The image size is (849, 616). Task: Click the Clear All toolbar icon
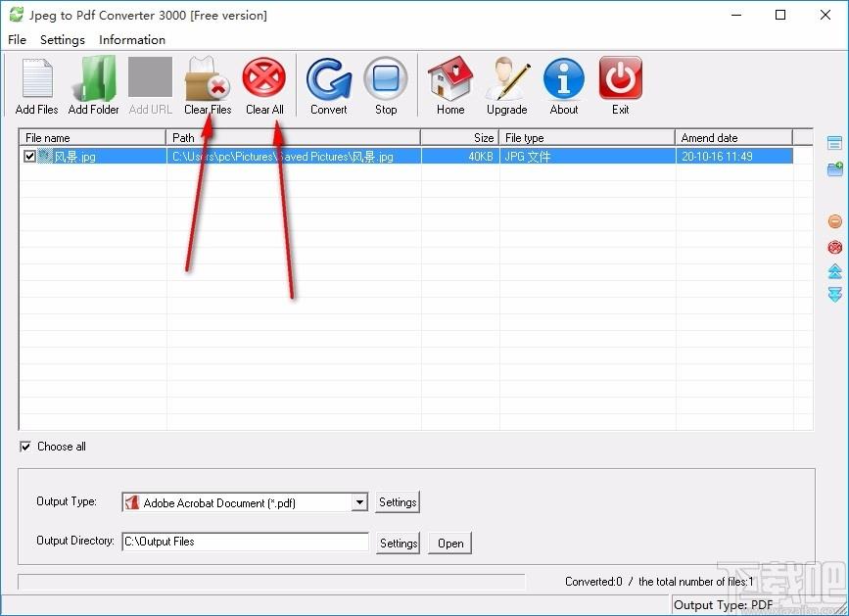click(x=264, y=78)
